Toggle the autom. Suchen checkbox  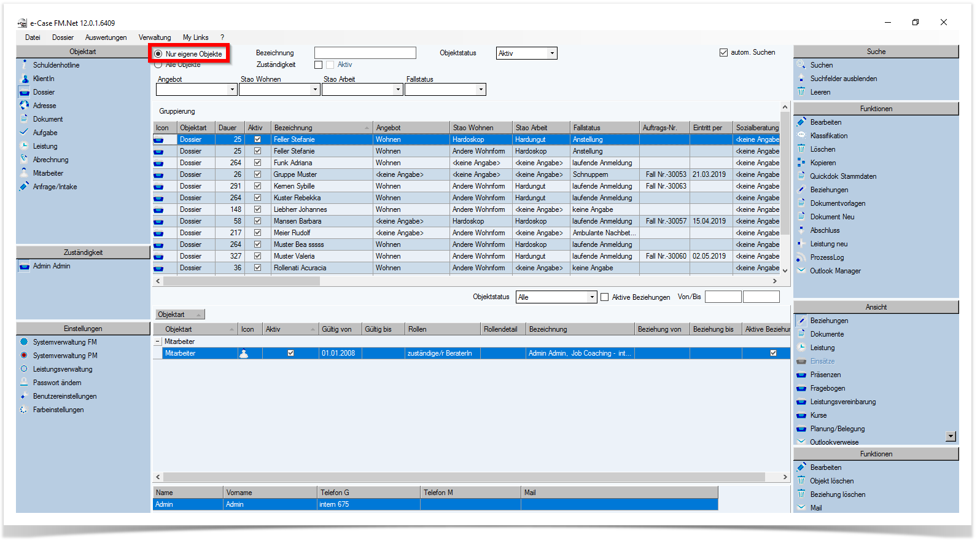pos(723,53)
